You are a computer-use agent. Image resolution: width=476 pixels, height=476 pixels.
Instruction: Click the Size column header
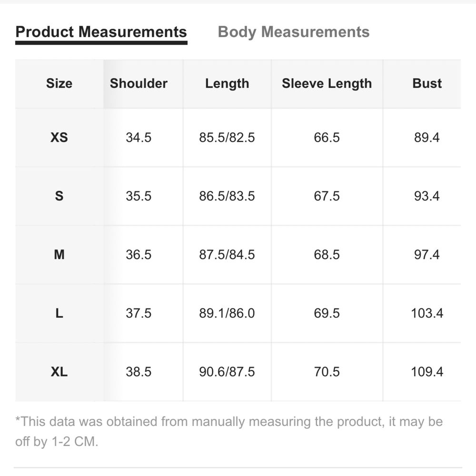pyautogui.click(x=59, y=83)
